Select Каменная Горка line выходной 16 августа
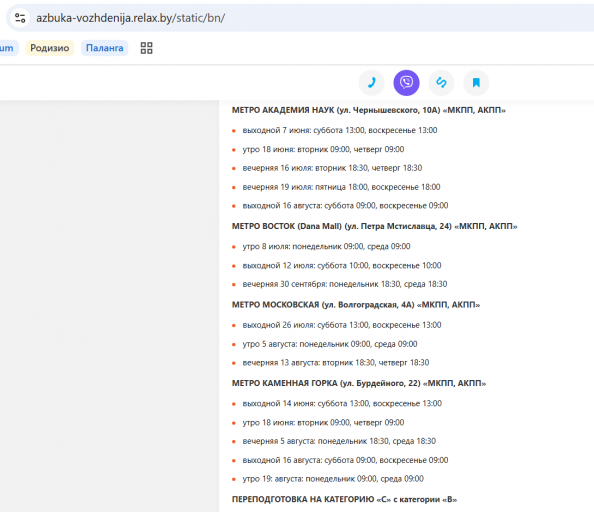This screenshot has height=512, width=594. [345, 460]
